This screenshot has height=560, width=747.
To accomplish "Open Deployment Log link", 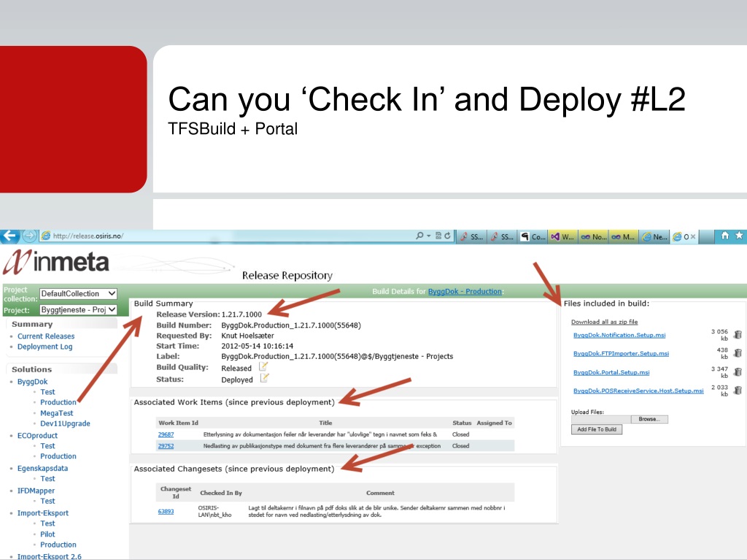I will (44, 346).
